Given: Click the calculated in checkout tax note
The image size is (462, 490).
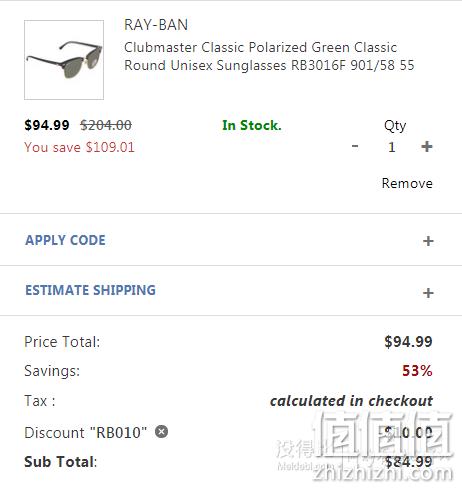Looking at the screenshot, I should [x=351, y=401].
